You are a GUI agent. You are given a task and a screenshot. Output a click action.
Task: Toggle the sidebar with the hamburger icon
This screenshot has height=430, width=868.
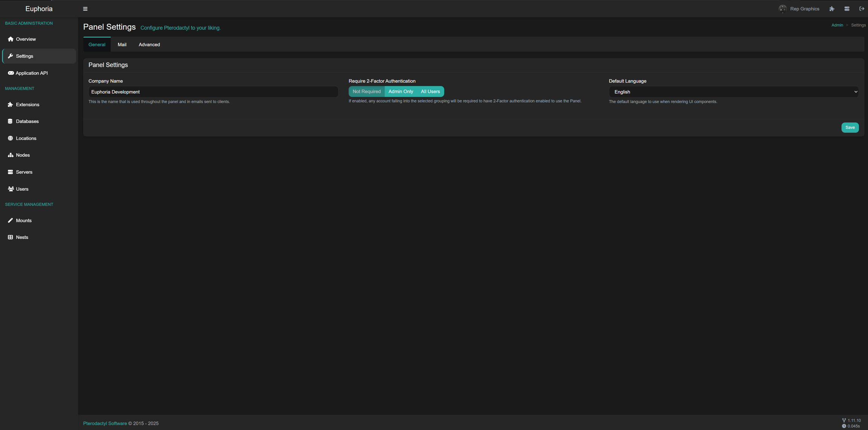[x=85, y=8]
